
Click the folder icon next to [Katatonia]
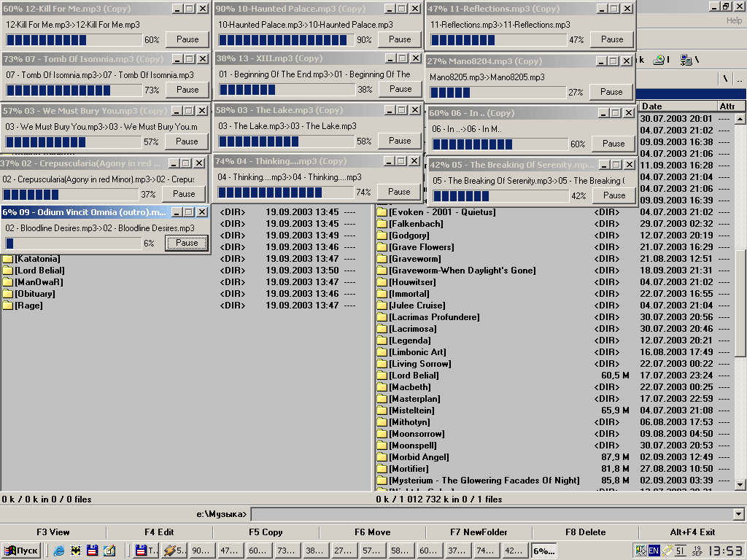(x=7, y=259)
